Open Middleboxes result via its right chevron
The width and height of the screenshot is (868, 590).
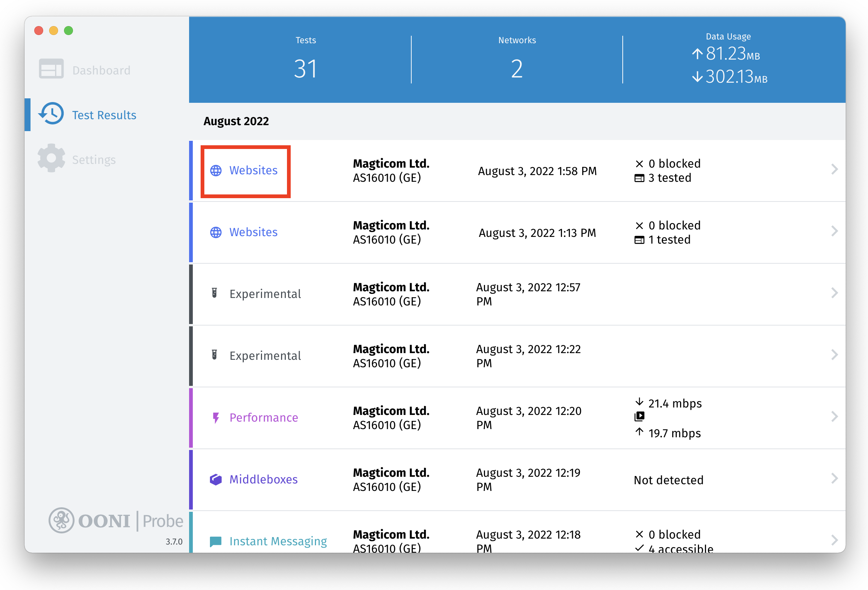(x=835, y=479)
